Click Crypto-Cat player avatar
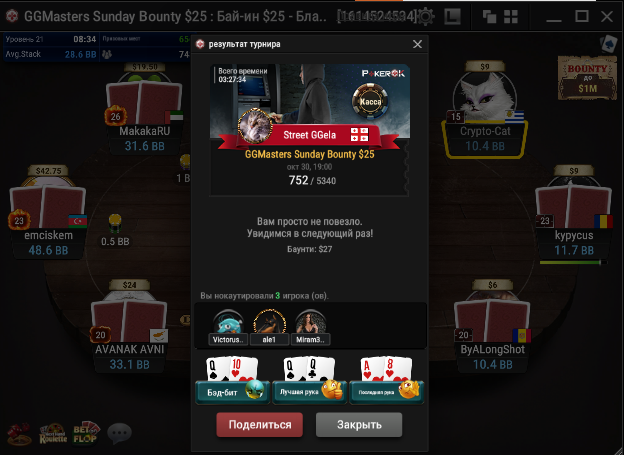The height and width of the screenshot is (455, 624). tap(484, 95)
